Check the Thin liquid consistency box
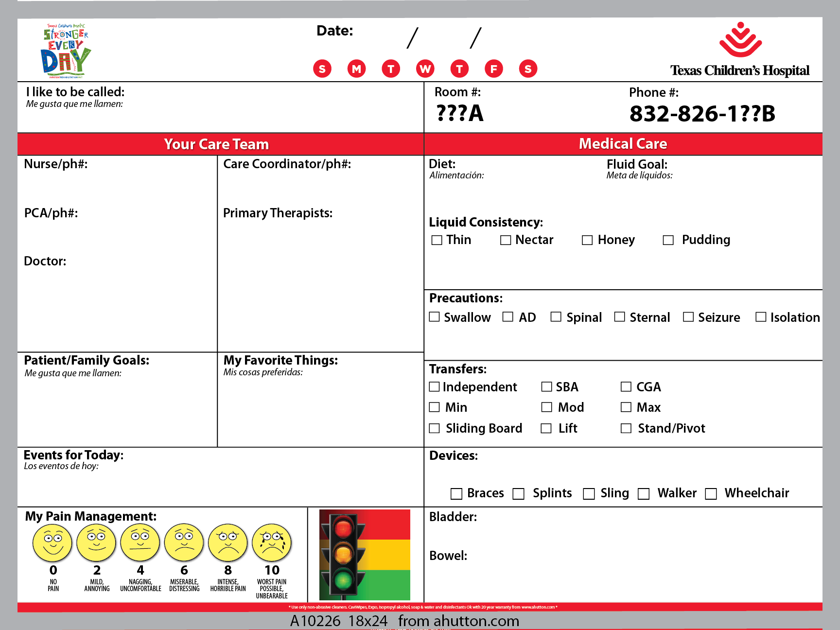The width and height of the screenshot is (840, 630). click(437, 240)
